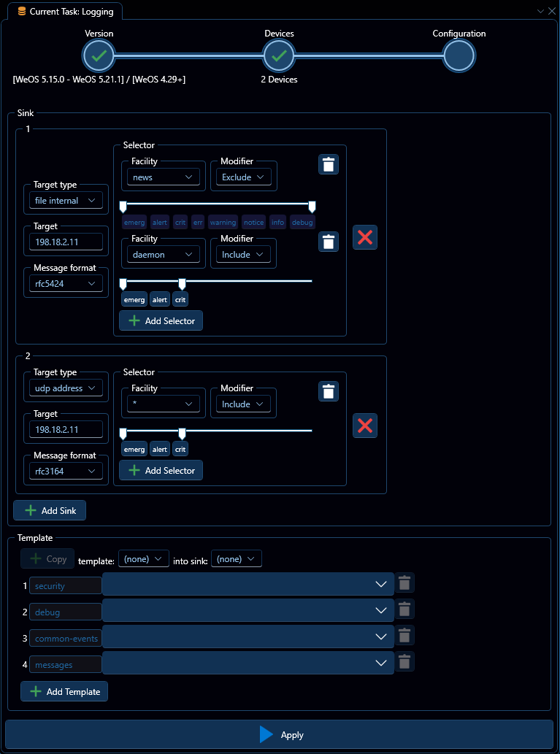This screenshot has width=560, height=754.
Task: Delete the common-events template trash icon
Action: pyautogui.click(x=404, y=635)
